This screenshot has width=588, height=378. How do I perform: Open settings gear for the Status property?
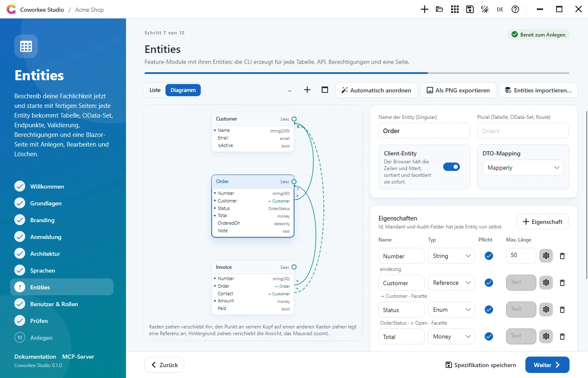click(x=546, y=310)
